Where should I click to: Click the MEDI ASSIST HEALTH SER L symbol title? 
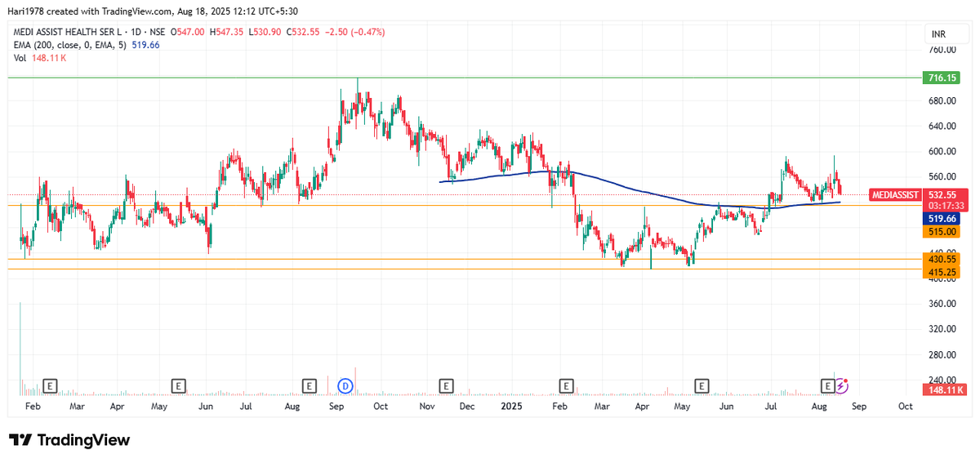click(69, 32)
